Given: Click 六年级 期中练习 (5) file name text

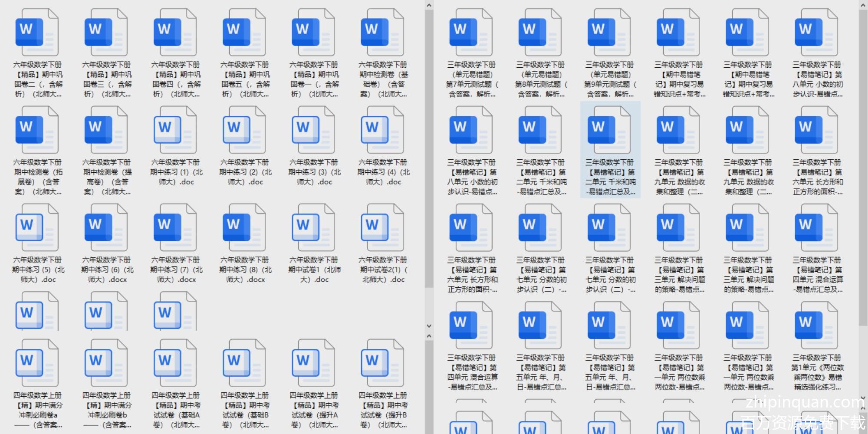Looking at the screenshot, I should (x=37, y=270).
